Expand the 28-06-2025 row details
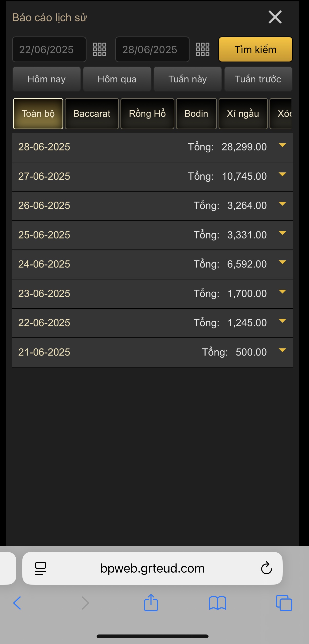This screenshot has width=309, height=644. pyautogui.click(x=282, y=145)
